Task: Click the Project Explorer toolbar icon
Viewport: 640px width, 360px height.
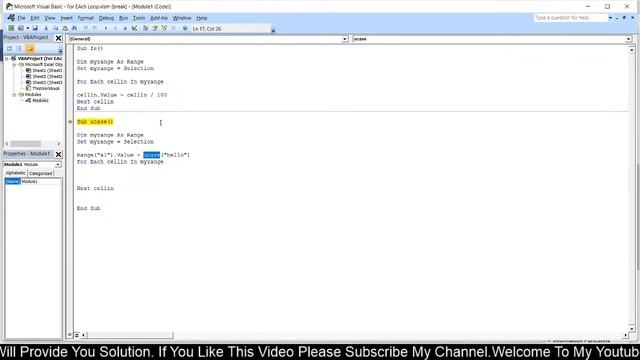Action: (145, 28)
